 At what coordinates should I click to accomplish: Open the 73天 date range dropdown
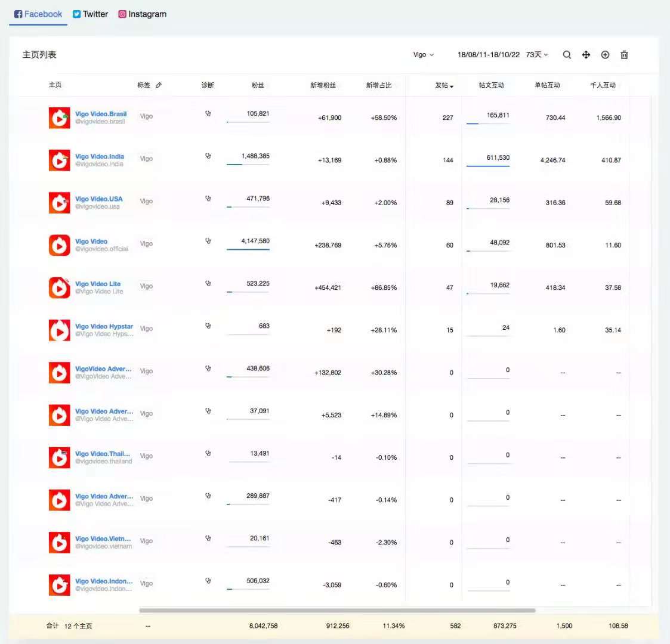coord(537,55)
